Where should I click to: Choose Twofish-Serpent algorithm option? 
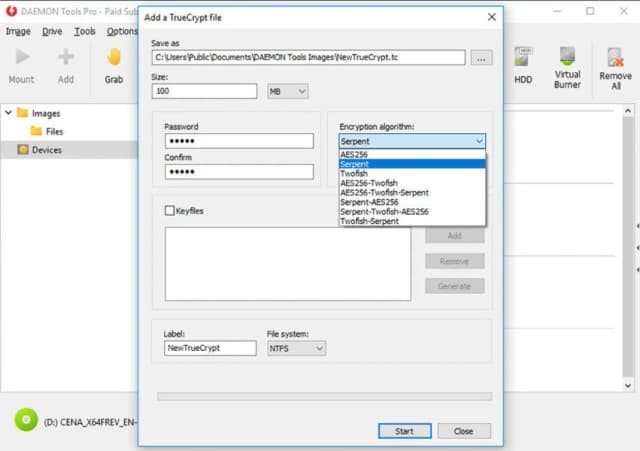point(412,221)
